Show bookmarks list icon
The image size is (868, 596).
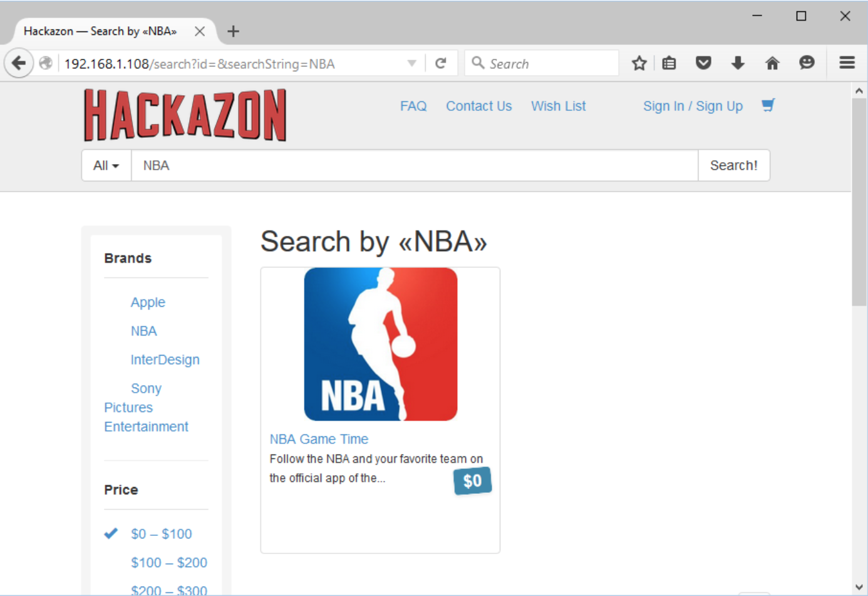(669, 63)
